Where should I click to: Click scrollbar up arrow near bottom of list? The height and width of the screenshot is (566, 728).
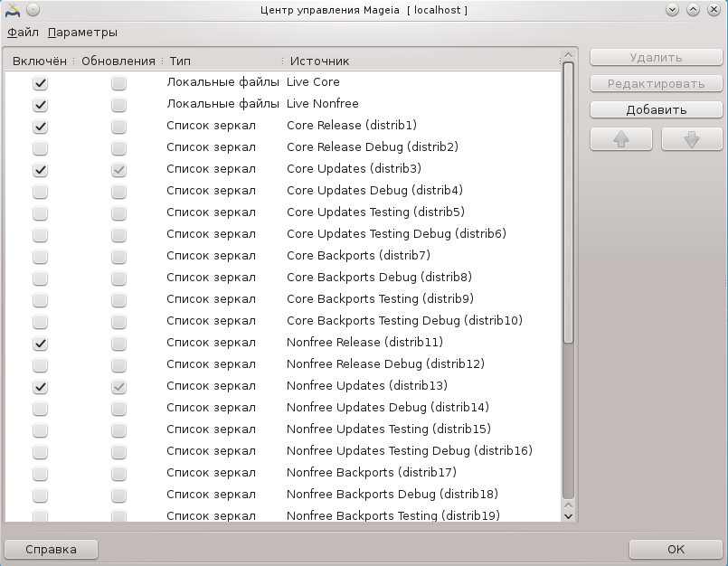568,505
